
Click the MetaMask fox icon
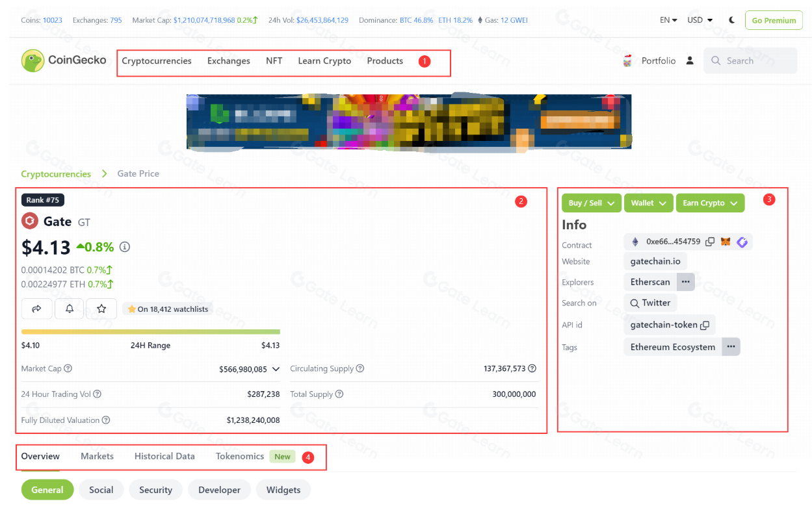[x=726, y=242]
